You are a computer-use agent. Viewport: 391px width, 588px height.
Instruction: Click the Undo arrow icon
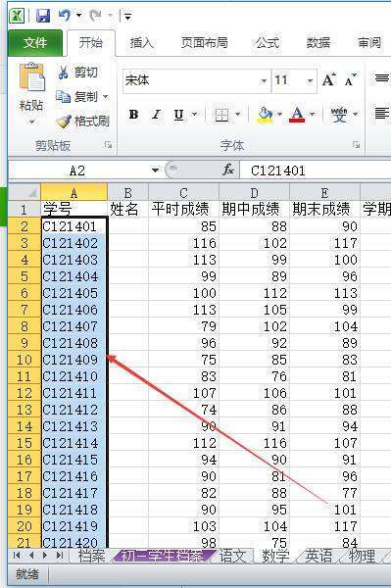[64, 16]
